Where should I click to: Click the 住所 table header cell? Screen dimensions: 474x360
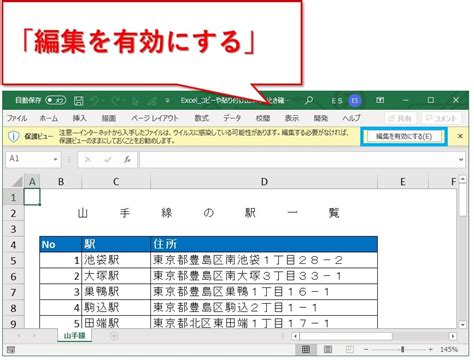pyautogui.click(x=264, y=244)
